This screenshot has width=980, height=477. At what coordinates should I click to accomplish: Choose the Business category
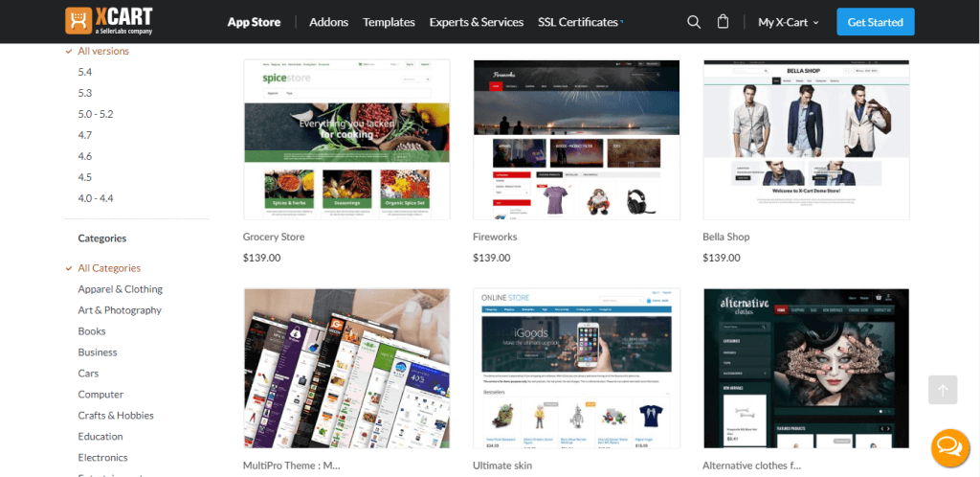(98, 352)
